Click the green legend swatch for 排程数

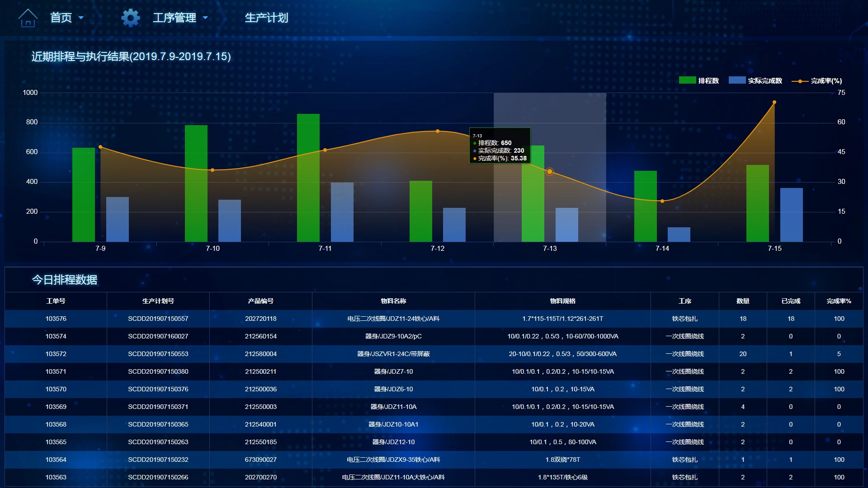click(x=687, y=80)
